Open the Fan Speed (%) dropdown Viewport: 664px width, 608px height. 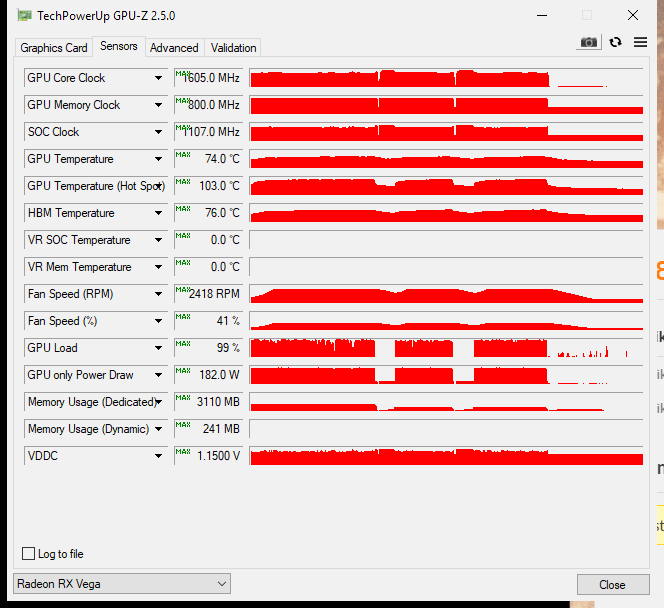[158, 321]
